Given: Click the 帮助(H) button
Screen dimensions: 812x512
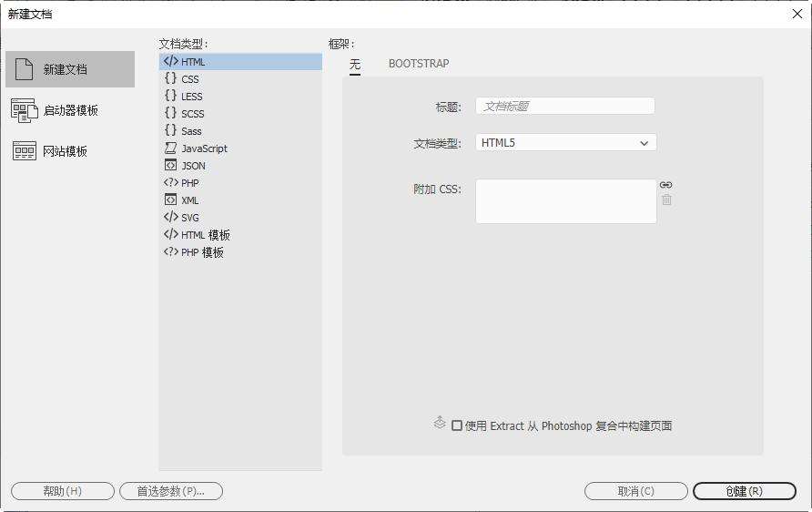Looking at the screenshot, I should pyautogui.click(x=63, y=491).
